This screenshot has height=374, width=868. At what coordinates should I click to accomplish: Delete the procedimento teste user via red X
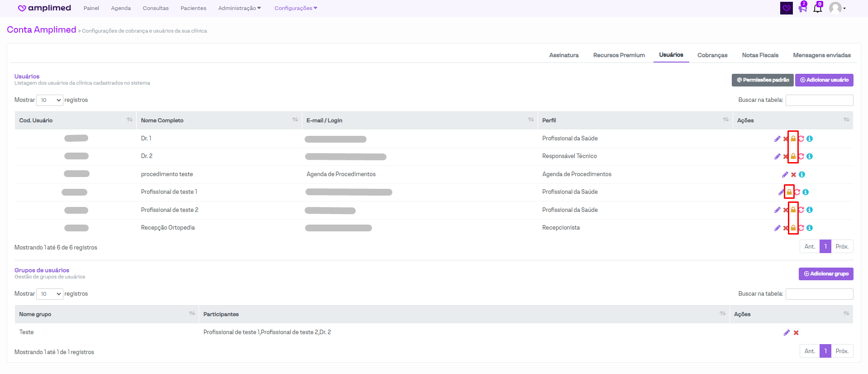click(793, 175)
